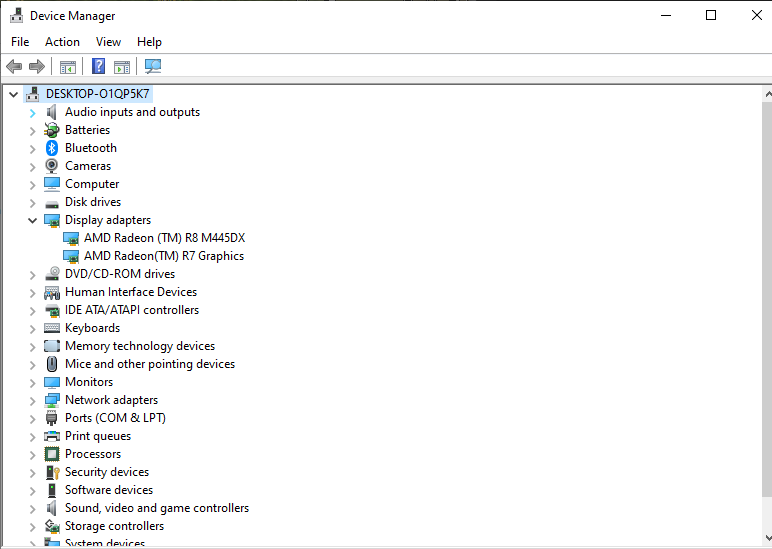Click the vertical scrollbar up arrow

click(x=767, y=94)
